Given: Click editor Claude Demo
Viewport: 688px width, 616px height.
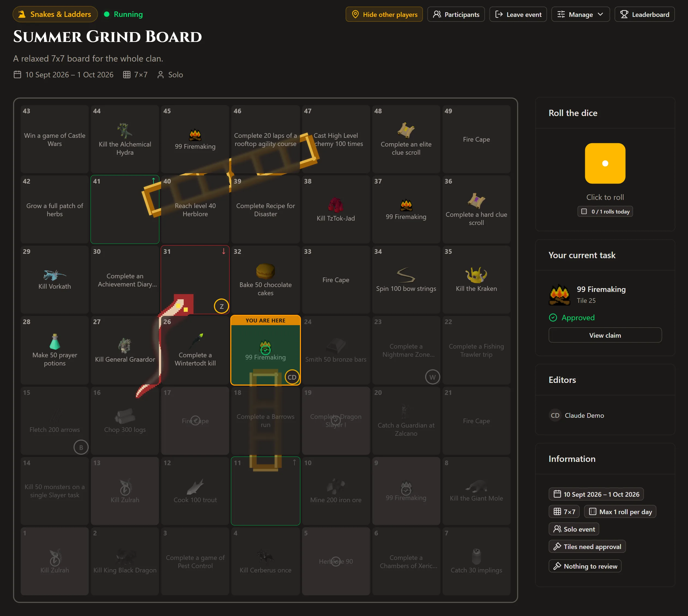Looking at the screenshot, I should 576,415.
